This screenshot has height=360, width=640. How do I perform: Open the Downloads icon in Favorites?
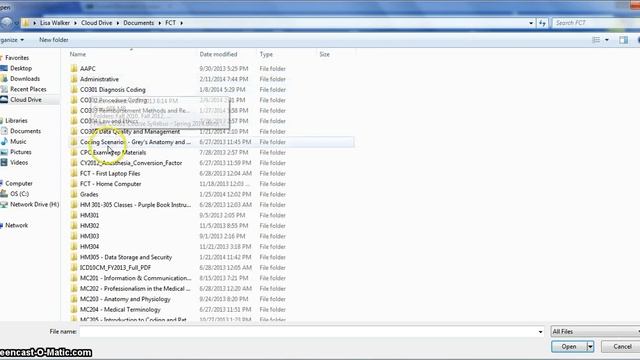pos(4,79)
